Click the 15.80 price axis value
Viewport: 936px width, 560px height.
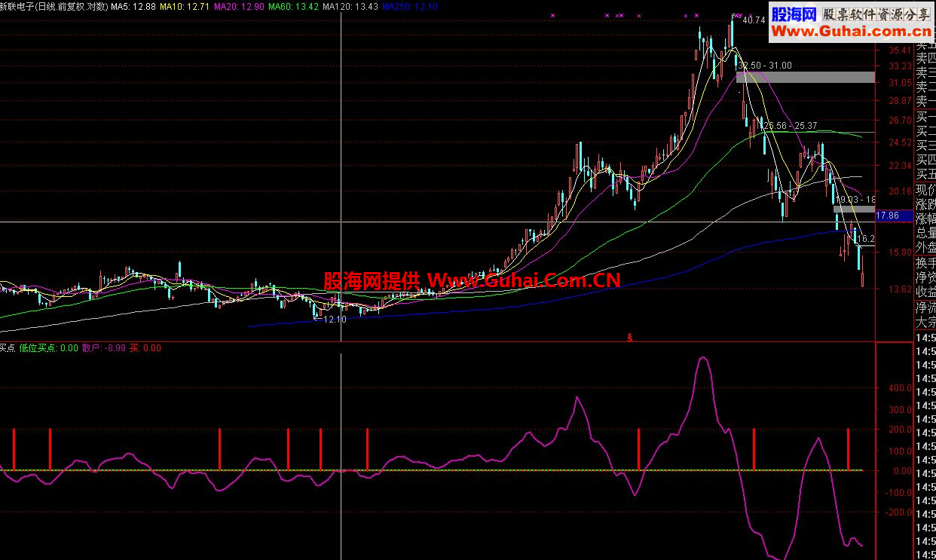click(x=901, y=252)
